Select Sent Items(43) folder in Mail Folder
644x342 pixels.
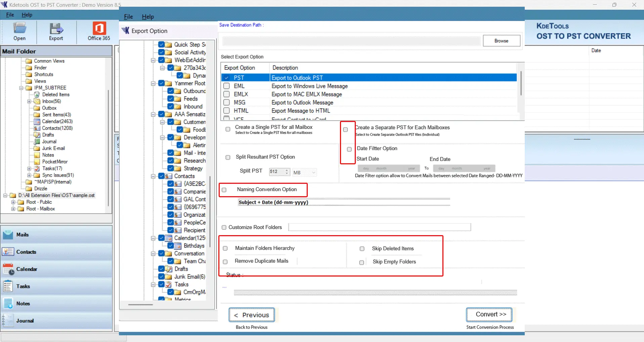pos(56,115)
